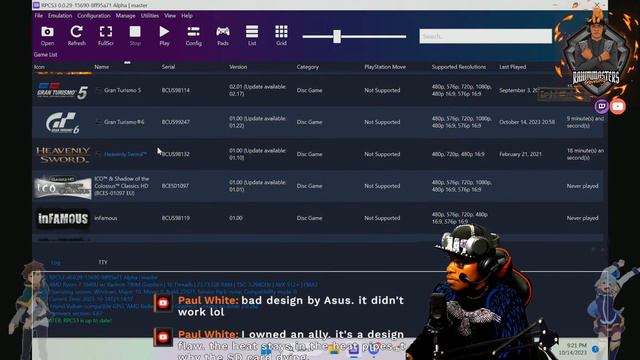Image resolution: width=640 pixels, height=360 pixels.
Task: Open the Configuration menu
Action: click(93, 16)
